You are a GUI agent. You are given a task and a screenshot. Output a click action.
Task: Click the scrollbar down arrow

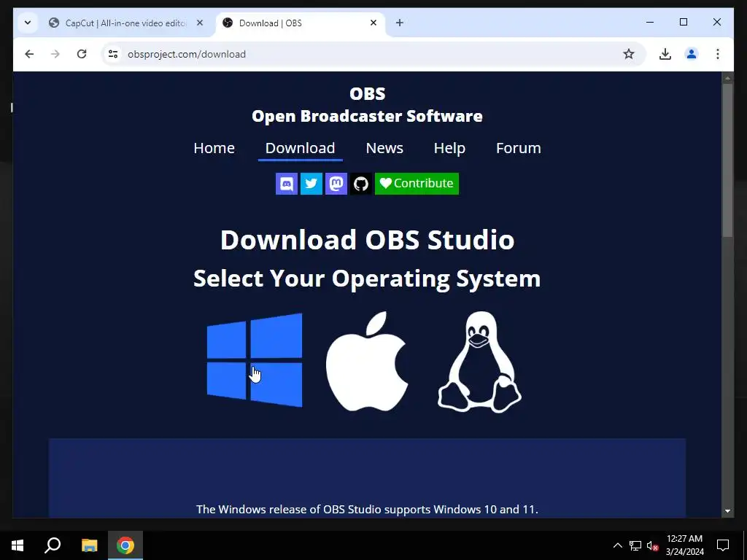727,511
